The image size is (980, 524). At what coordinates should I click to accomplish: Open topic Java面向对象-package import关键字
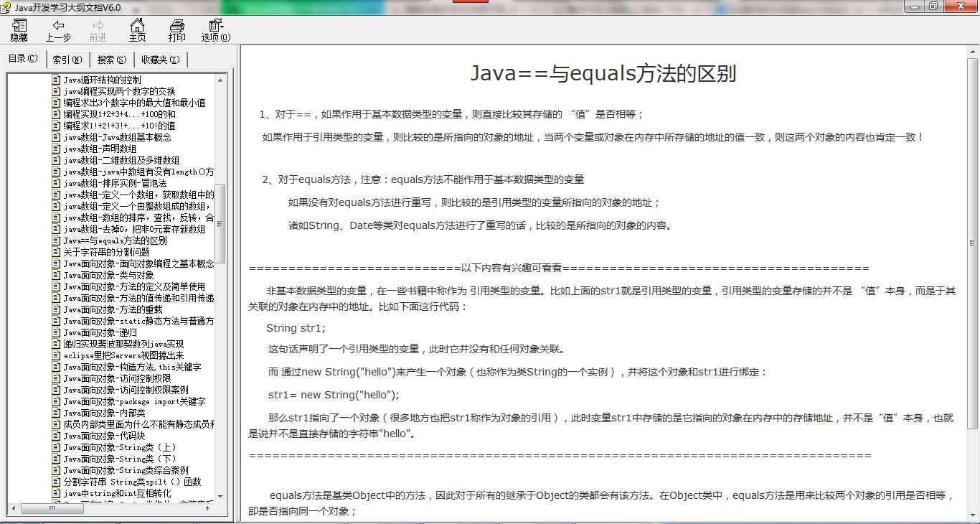(x=134, y=401)
